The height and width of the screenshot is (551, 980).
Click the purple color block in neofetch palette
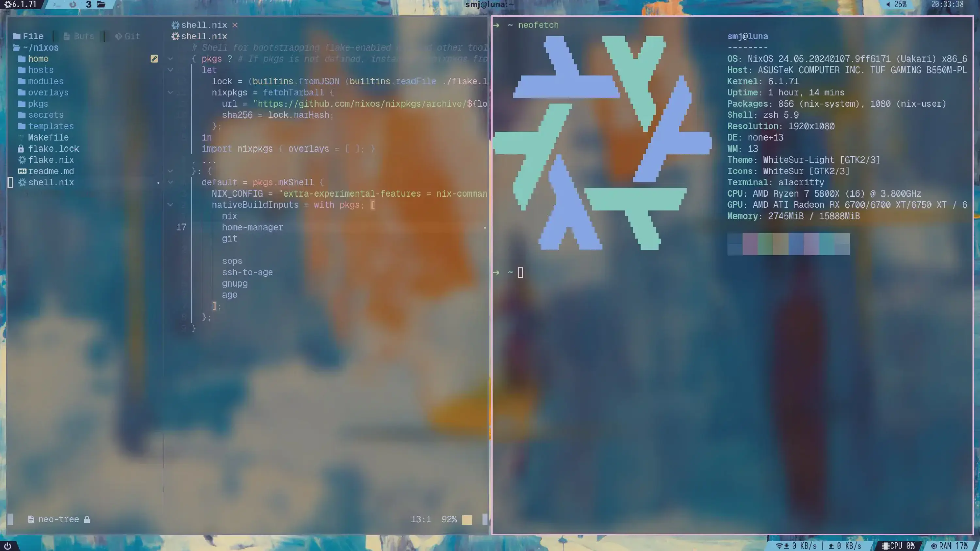[750, 244]
